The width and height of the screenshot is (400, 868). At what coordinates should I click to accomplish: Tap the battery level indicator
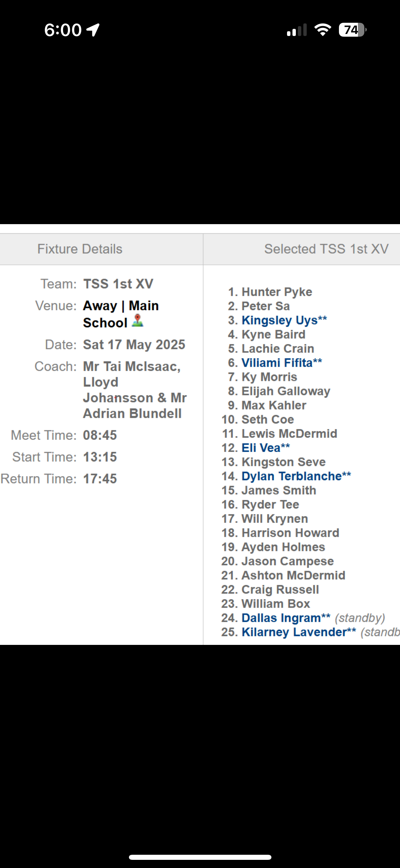(x=352, y=30)
